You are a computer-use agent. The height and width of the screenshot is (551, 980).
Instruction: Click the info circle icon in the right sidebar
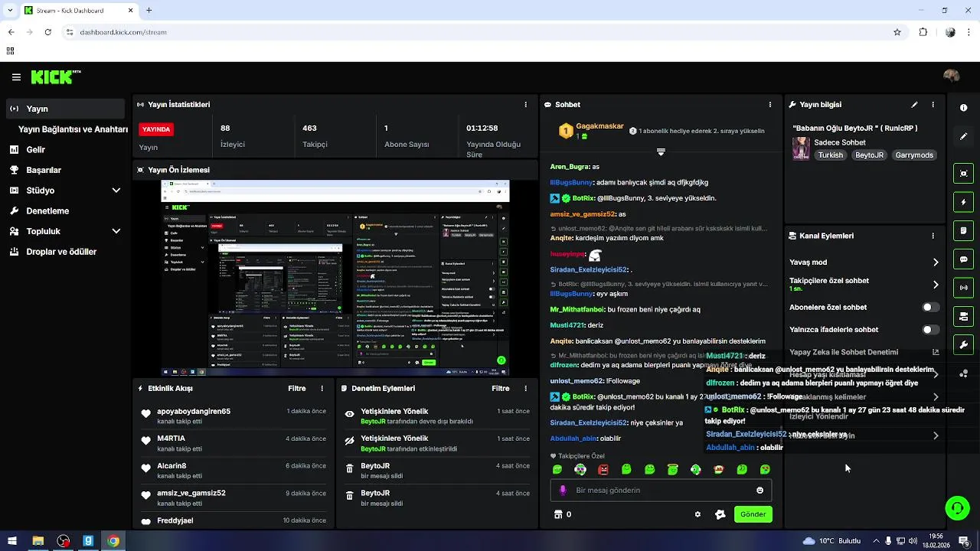tap(963, 108)
